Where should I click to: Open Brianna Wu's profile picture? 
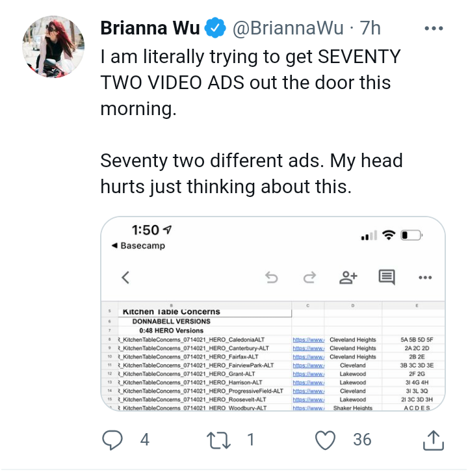pyautogui.click(x=53, y=47)
